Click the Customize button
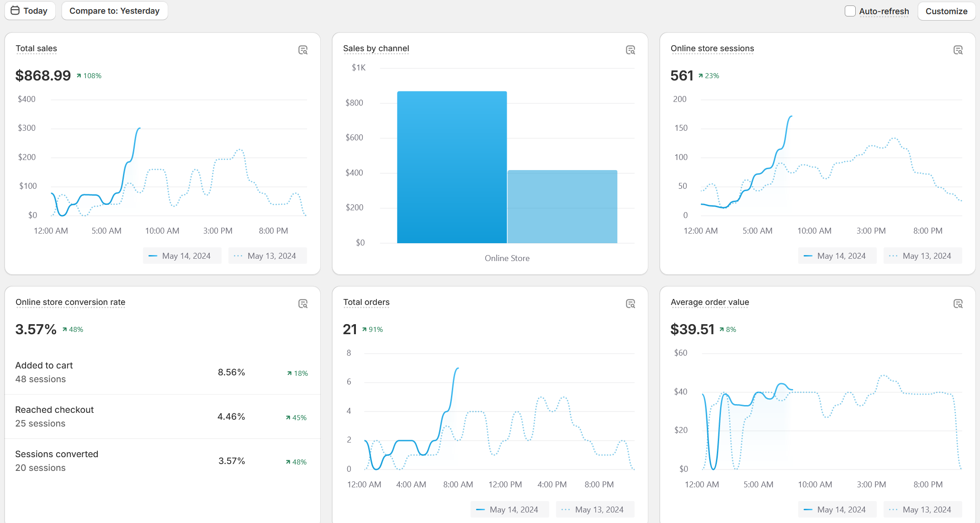Image resolution: width=980 pixels, height=523 pixels. (946, 11)
